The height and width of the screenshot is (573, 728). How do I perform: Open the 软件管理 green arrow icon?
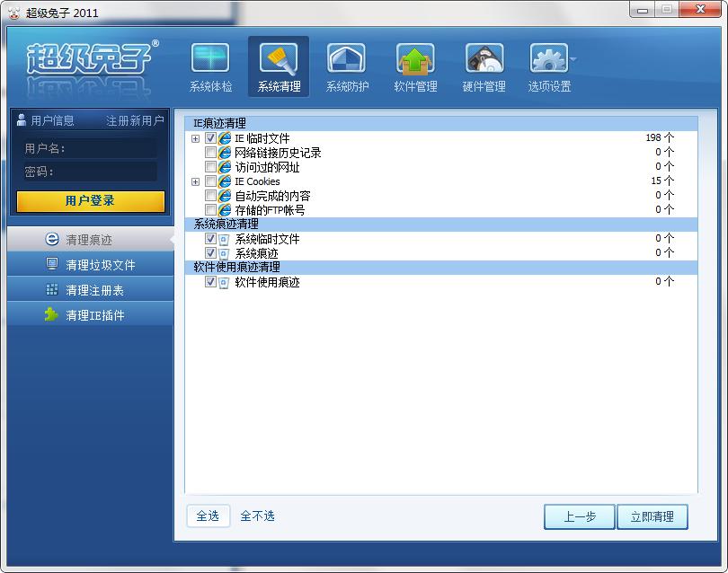tap(415, 58)
